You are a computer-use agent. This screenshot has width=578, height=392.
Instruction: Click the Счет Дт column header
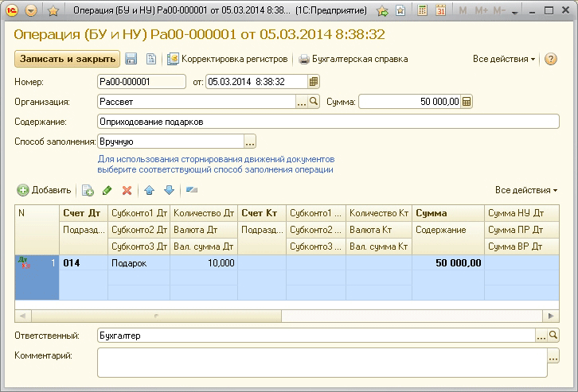(84, 213)
